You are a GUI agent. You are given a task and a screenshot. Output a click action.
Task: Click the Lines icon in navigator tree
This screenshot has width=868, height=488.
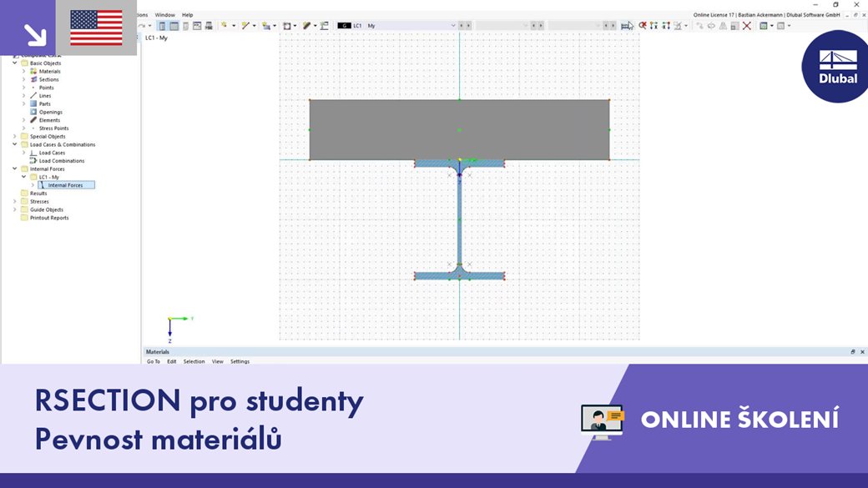click(x=33, y=96)
